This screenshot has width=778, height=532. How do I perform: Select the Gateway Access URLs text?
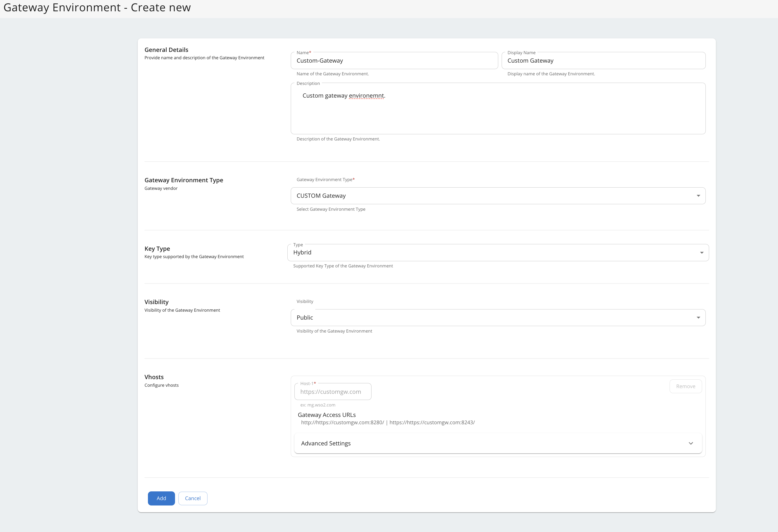pyautogui.click(x=326, y=415)
